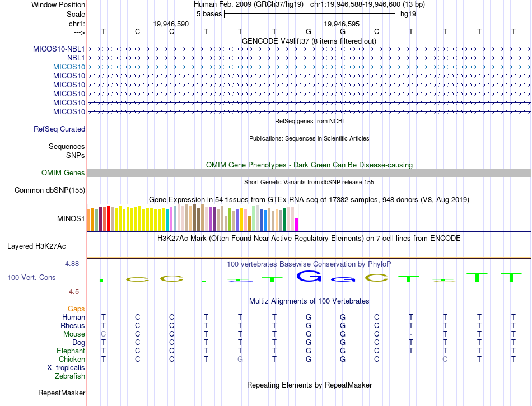The width and height of the screenshot is (532, 406).
Task: Click the NBL1 intron arrow line
Action: pos(309,58)
